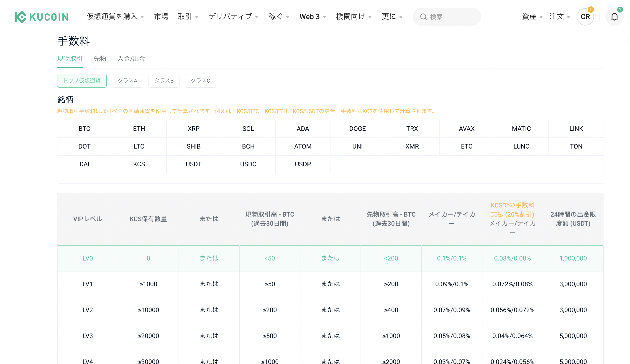Select the クラスA filter button
The height and width of the screenshot is (364, 630).
click(x=128, y=81)
